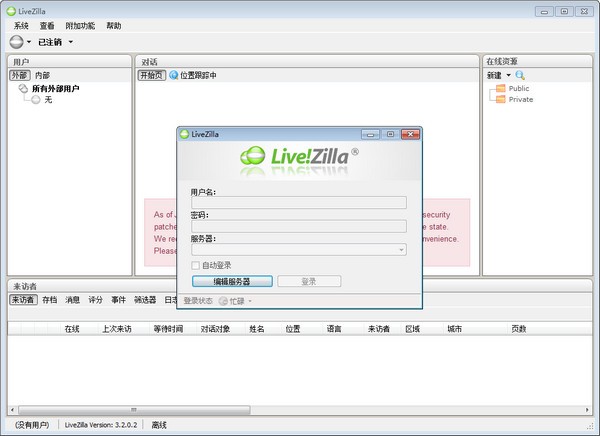Screen dimensions: 600x436
Task: Click the 等待时间 column header
Action: (x=168, y=328)
